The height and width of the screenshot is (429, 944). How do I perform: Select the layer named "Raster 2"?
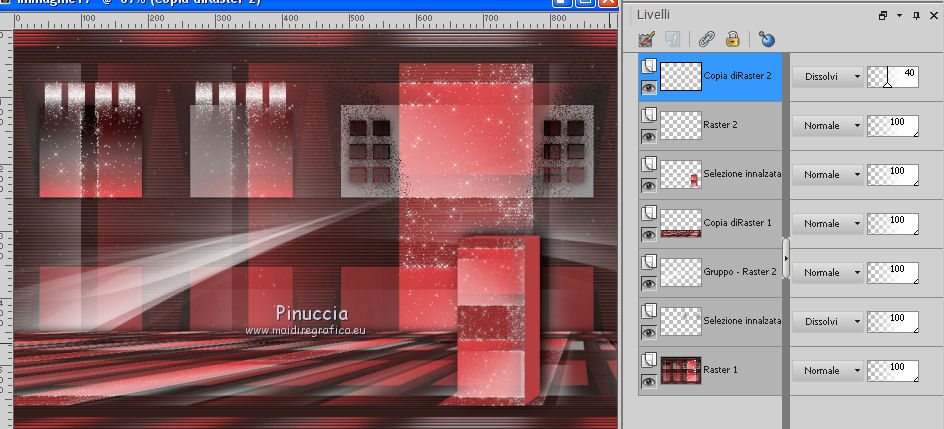721,125
